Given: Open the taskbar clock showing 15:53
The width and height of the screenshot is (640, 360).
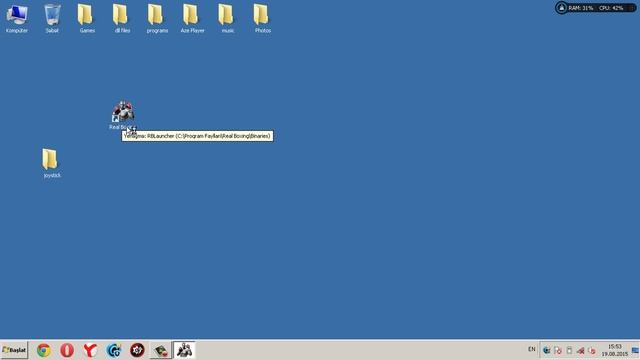Looking at the screenshot, I should click(x=614, y=350).
